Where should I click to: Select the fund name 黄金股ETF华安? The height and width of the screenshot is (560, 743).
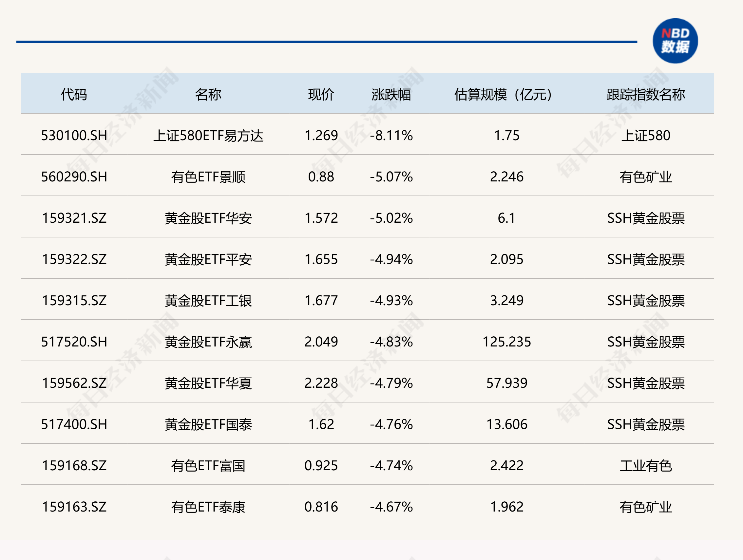(208, 218)
